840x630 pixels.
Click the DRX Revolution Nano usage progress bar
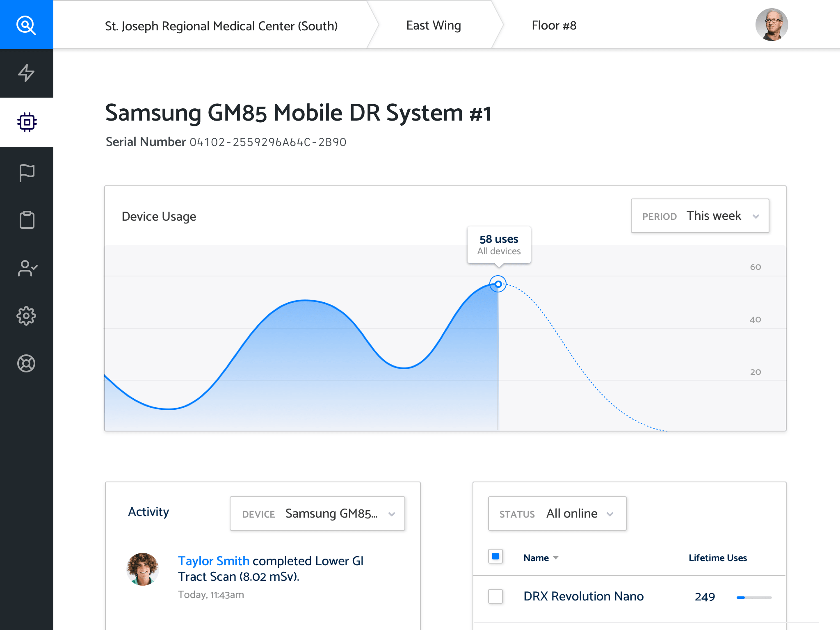pyautogui.click(x=754, y=598)
